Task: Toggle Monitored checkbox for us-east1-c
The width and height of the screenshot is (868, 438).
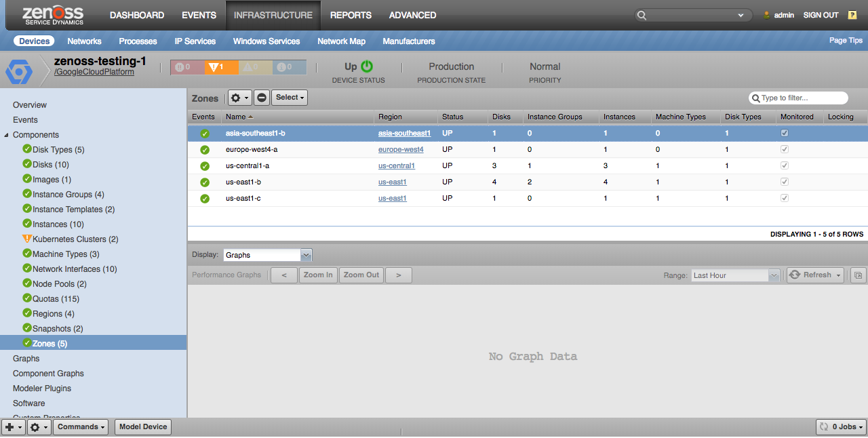Action: [785, 198]
